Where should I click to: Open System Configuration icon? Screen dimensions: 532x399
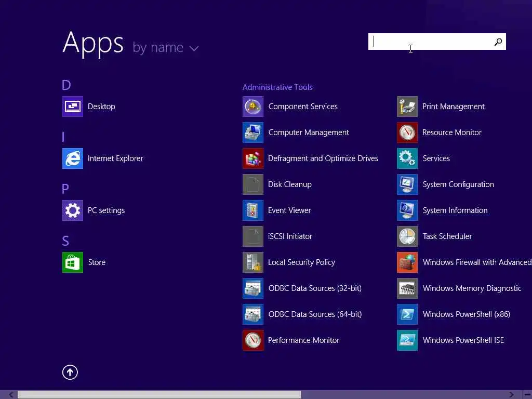pyautogui.click(x=407, y=184)
